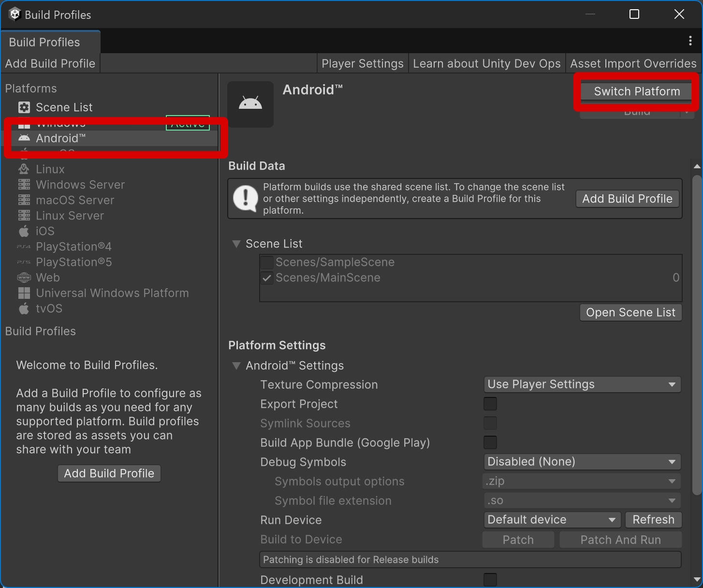The height and width of the screenshot is (588, 703).
Task: Click the macOS Server platform icon
Action: (x=24, y=200)
